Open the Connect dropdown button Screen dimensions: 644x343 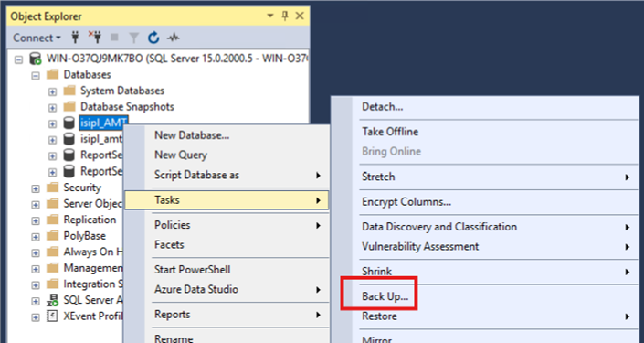coord(37,38)
